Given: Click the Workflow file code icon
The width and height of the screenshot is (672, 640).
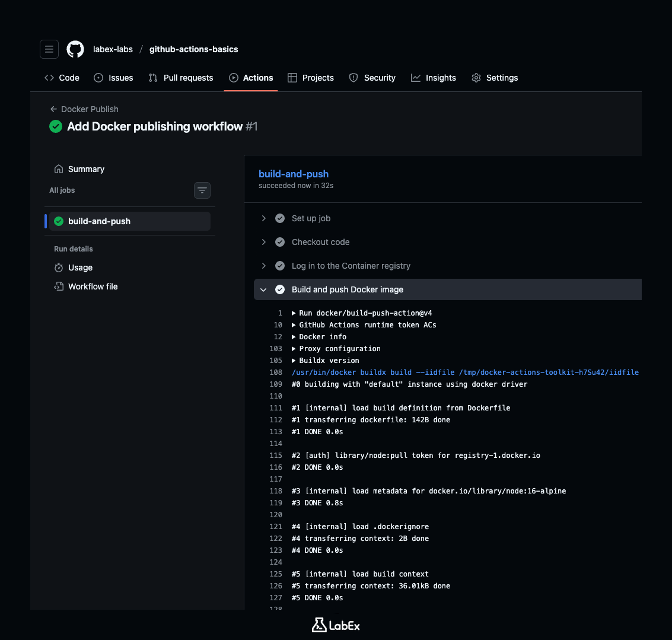Looking at the screenshot, I should point(59,286).
